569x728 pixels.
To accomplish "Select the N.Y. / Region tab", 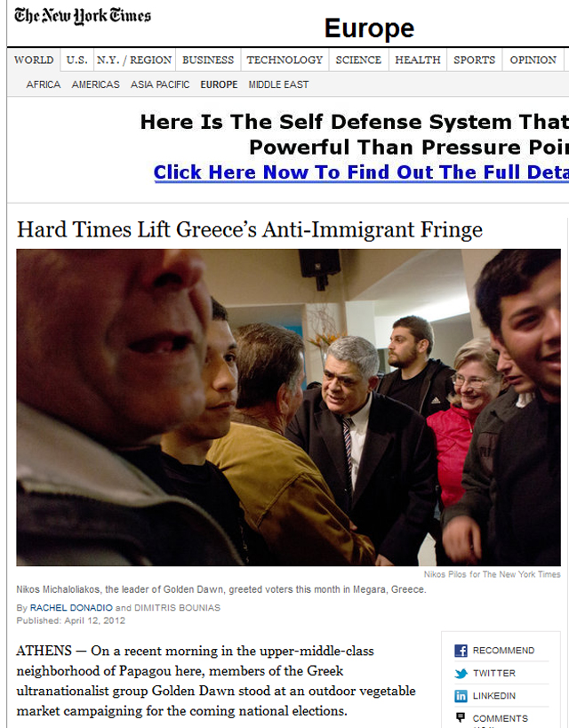I will pyautogui.click(x=134, y=60).
